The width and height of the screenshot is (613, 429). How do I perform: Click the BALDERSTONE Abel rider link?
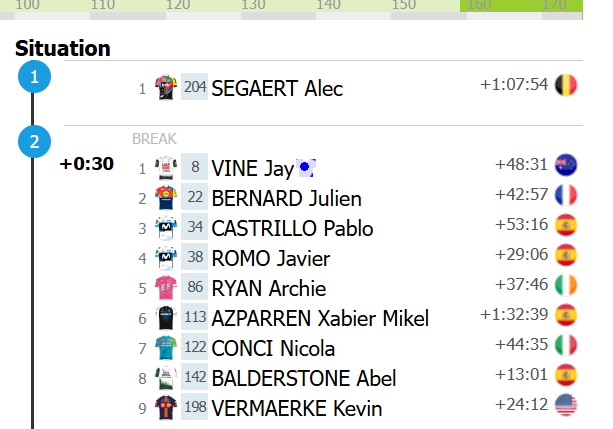(304, 378)
